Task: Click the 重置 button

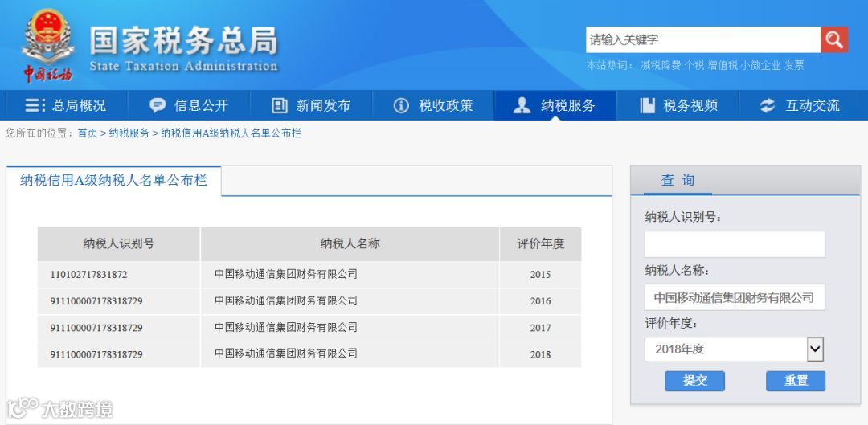Action: (796, 381)
